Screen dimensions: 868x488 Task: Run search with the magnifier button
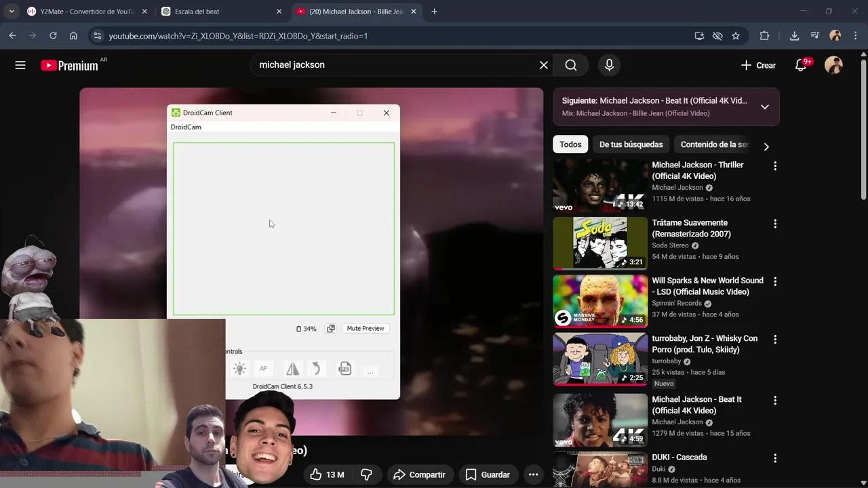(x=571, y=65)
